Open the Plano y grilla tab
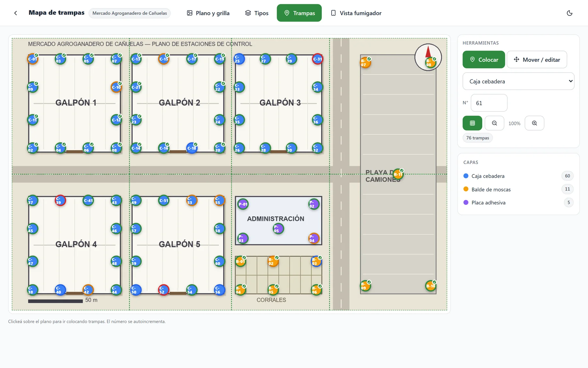Viewport: 588px width, 368px height. 208,13
